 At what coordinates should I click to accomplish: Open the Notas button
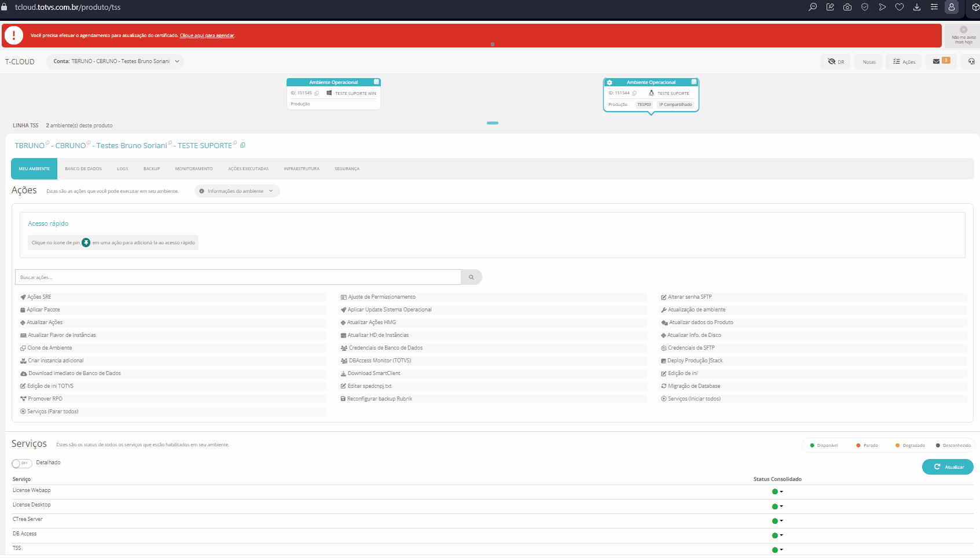click(869, 61)
